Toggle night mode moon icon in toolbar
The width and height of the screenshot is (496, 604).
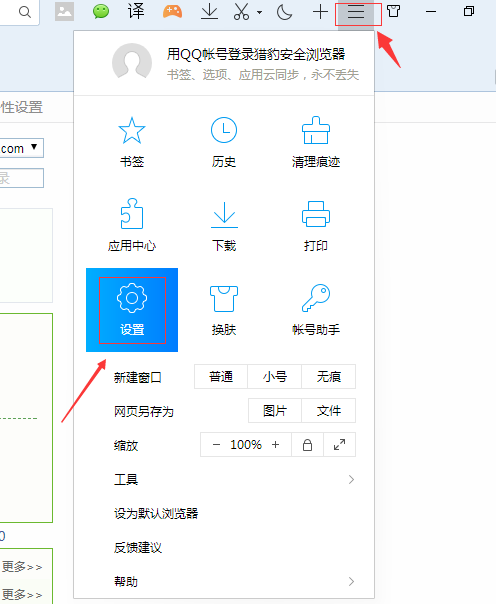pos(285,12)
